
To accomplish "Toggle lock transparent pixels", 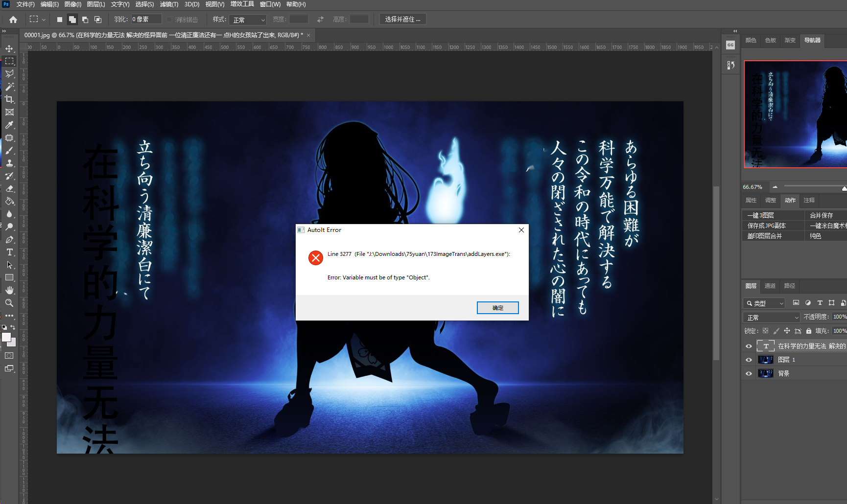I will pyautogui.click(x=765, y=331).
